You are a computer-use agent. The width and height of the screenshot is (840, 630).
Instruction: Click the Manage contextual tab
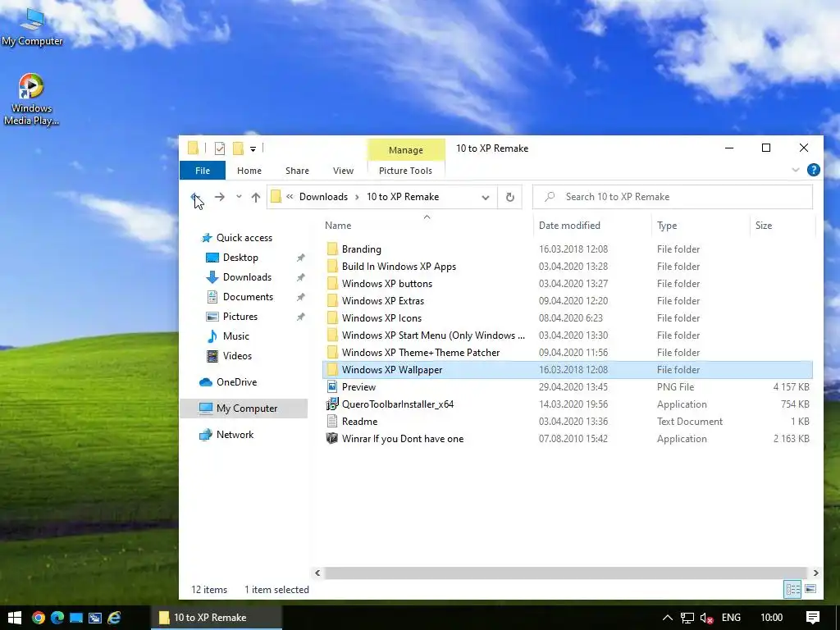click(406, 150)
